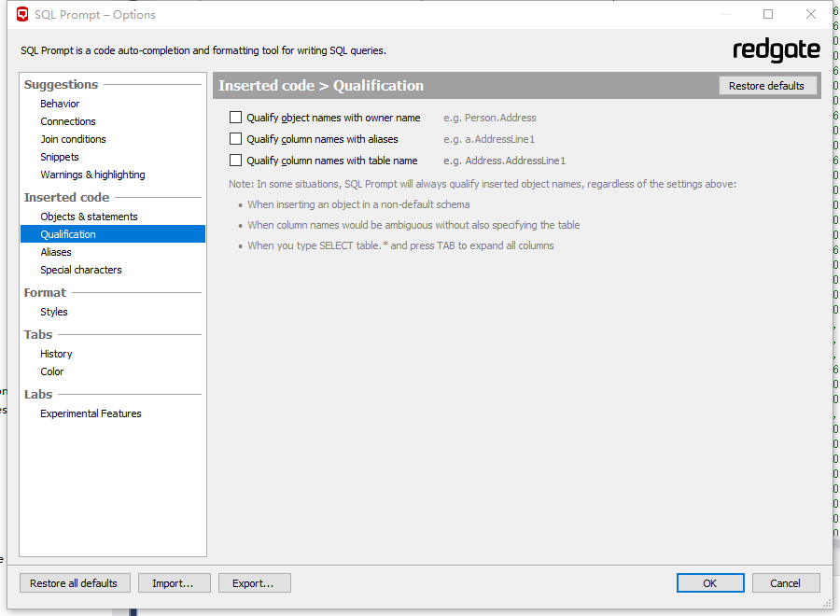
Task: Click the example text Person.Address
Action: point(500,118)
